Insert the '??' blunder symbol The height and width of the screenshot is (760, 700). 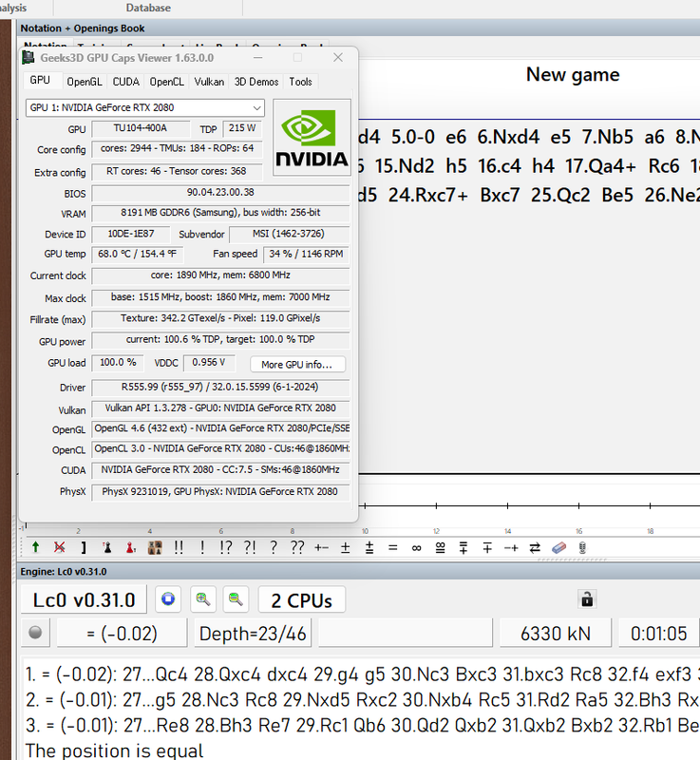297,548
